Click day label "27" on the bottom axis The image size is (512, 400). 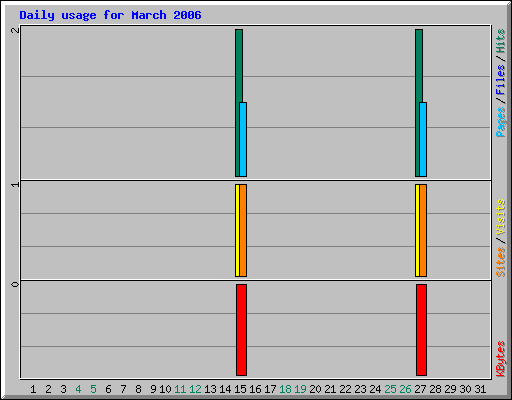[420, 389]
